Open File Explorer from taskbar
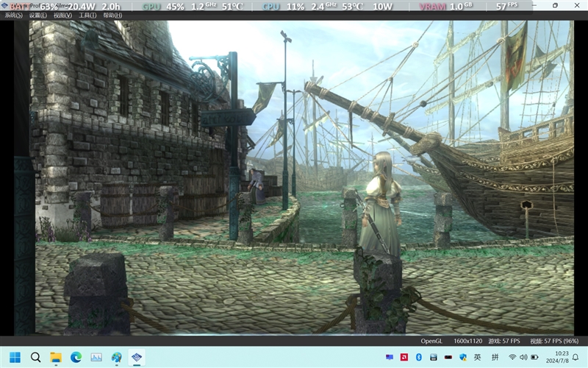 pos(56,357)
